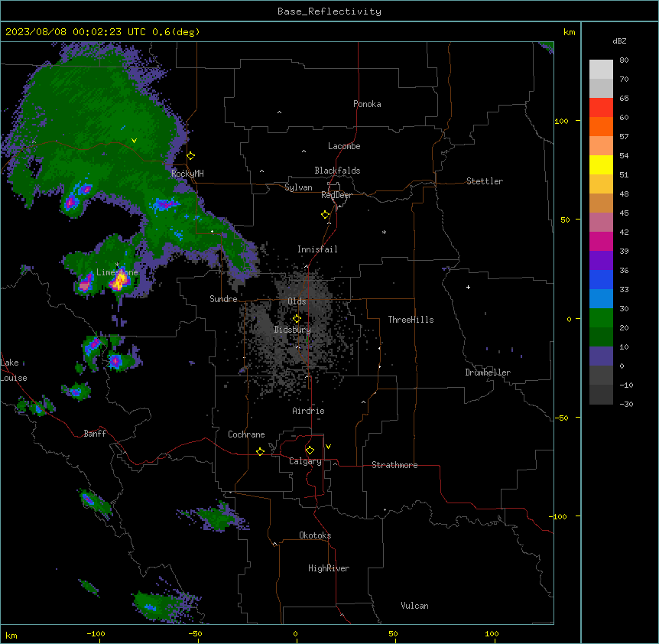Click the yellow diamond marker near RockyMH
This screenshot has width=659, height=644.
coord(190,156)
